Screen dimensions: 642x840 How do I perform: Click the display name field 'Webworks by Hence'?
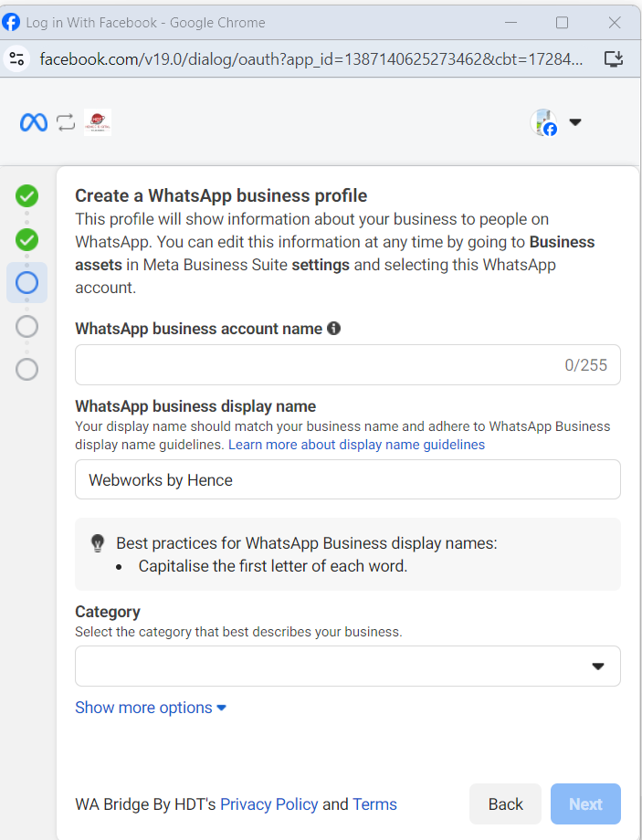(348, 479)
